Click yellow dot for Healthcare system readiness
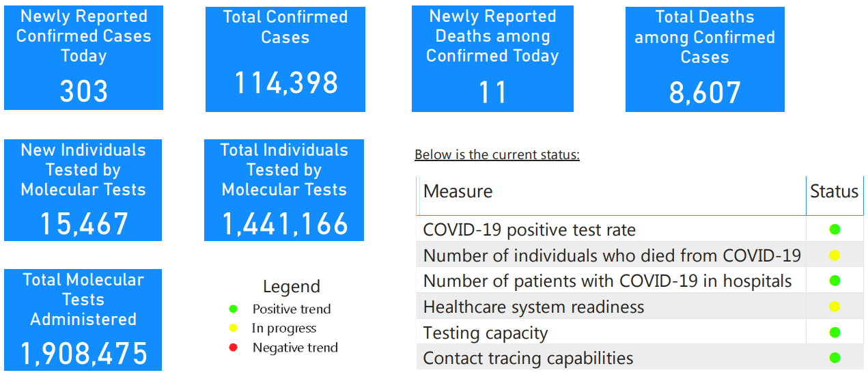868x379 pixels. pyautogui.click(x=835, y=307)
